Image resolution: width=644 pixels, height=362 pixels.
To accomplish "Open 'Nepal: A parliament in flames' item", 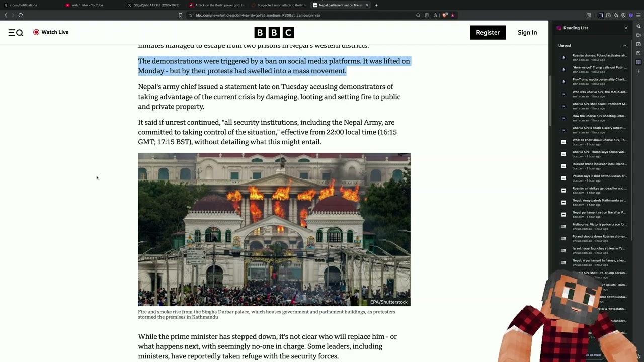I will click(x=594, y=263).
